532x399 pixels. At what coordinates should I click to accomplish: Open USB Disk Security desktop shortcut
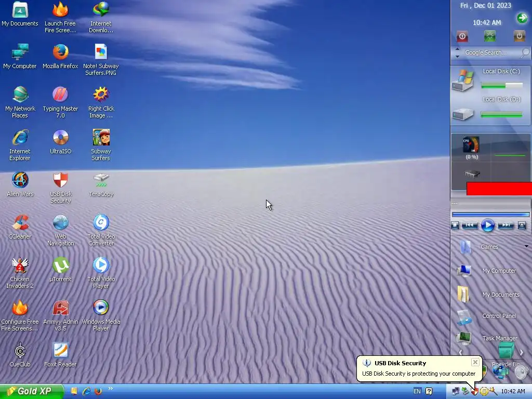[60, 188]
